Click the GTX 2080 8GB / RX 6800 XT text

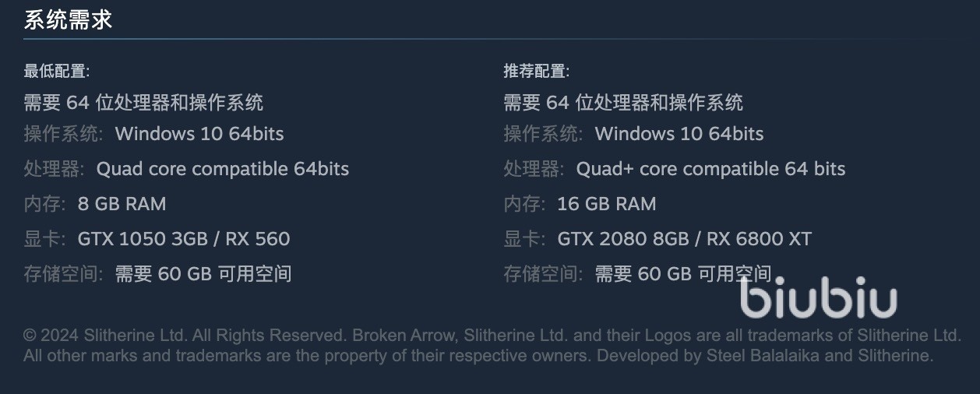[684, 239]
